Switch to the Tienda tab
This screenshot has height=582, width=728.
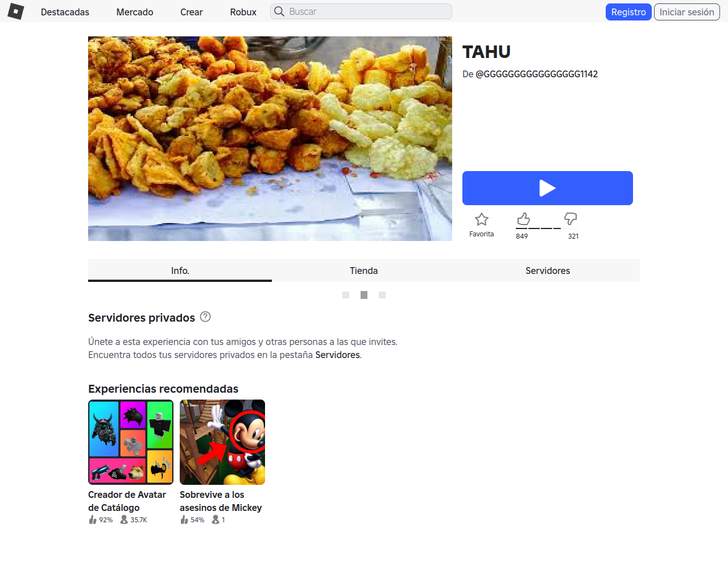[364, 271]
